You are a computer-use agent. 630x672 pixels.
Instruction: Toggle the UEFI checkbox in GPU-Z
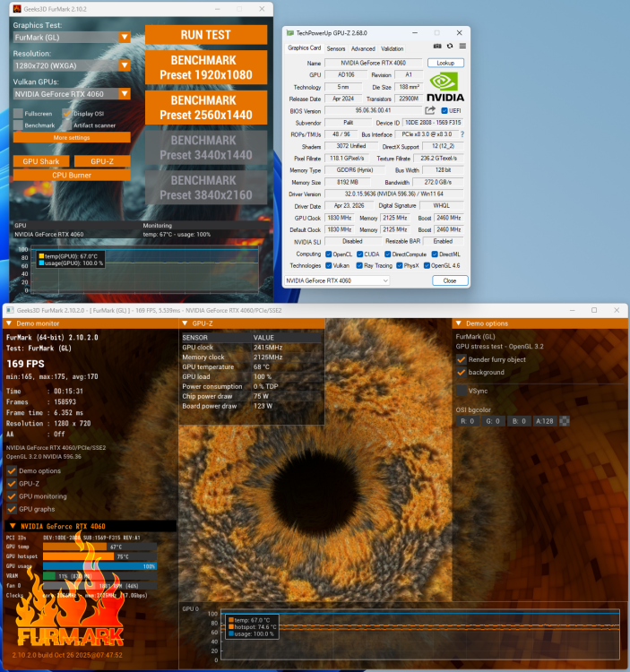tap(444, 110)
